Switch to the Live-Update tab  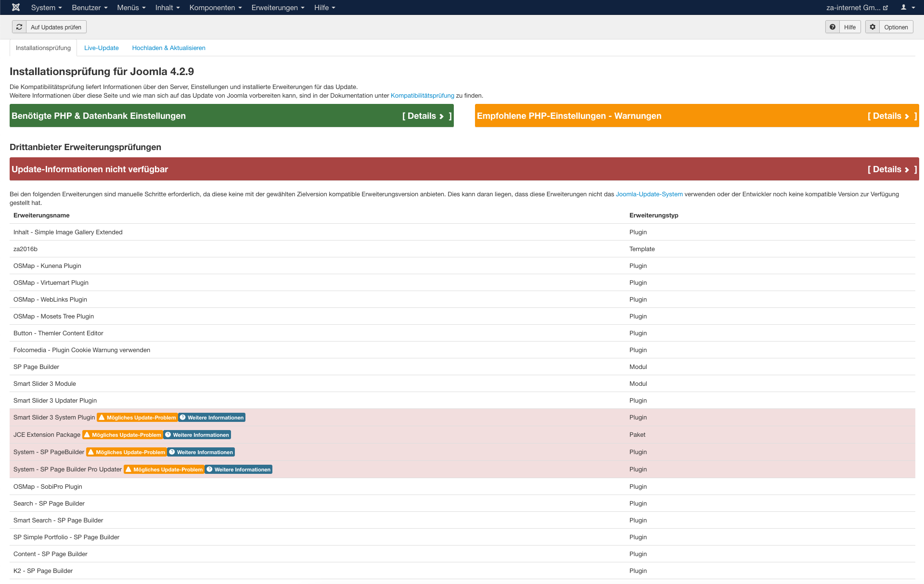pos(102,48)
